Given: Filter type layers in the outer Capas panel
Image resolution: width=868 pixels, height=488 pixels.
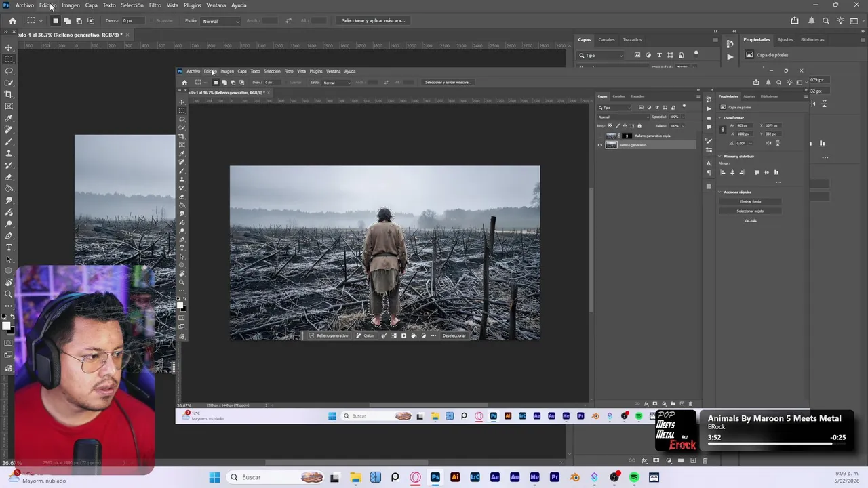Looking at the screenshot, I should click(659, 55).
